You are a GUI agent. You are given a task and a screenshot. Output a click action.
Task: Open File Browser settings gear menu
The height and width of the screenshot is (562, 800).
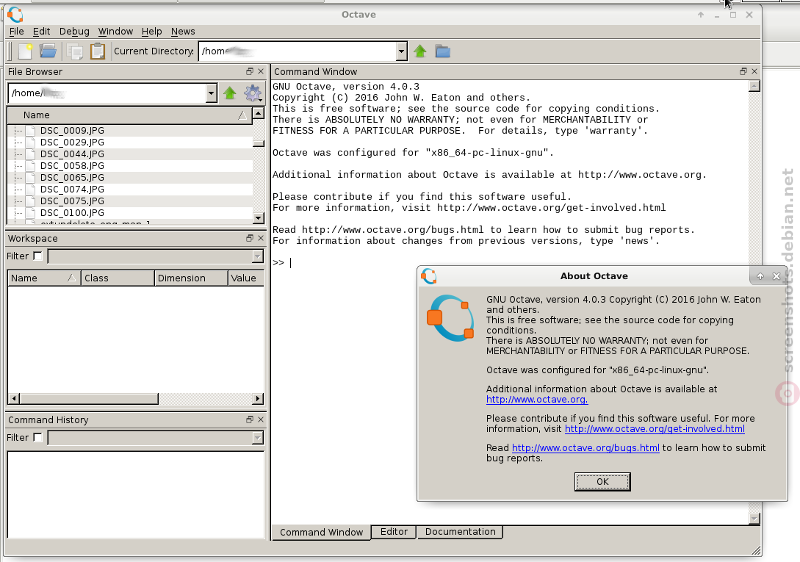pos(253,93)
